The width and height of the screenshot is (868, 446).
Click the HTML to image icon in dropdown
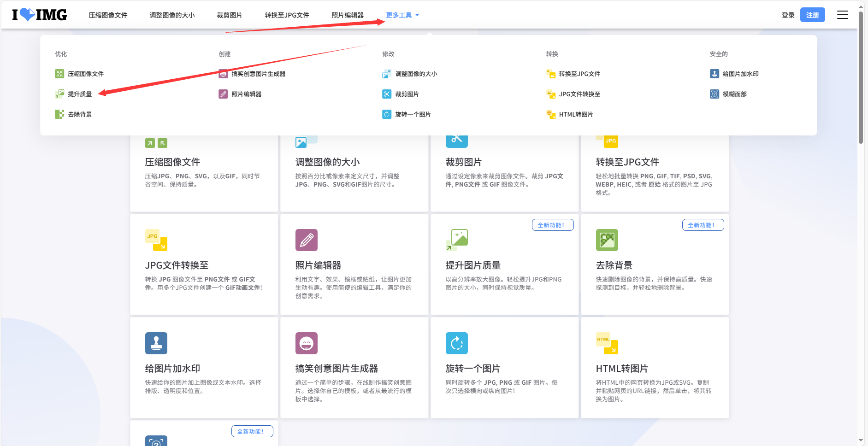551,114
